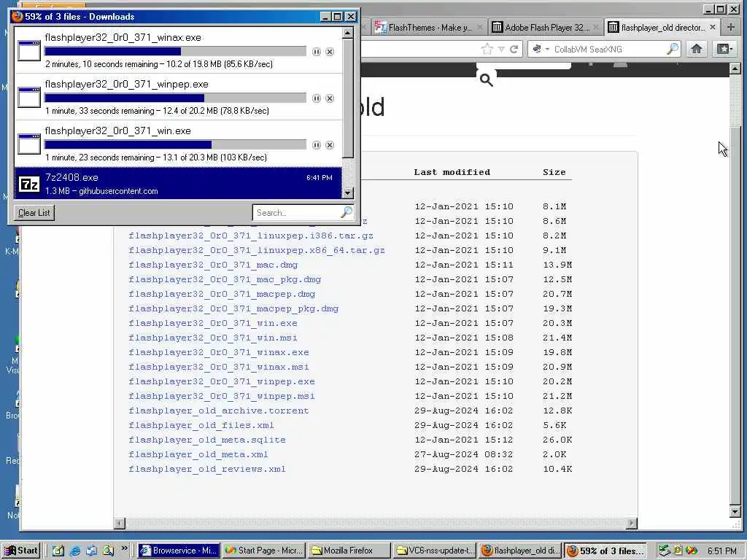Close the FlashThemes tab
The height and width of the screenshot is (560, 747).
pos(480,27)
